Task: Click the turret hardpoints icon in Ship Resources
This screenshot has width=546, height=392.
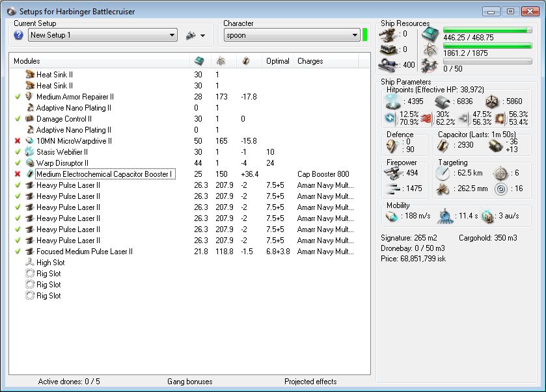Action: (389, 34)
